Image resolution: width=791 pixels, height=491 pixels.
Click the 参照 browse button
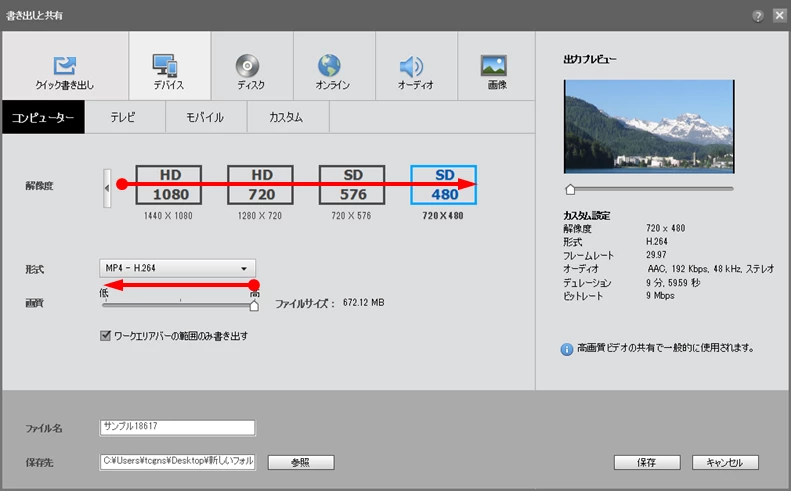(301, 462)
